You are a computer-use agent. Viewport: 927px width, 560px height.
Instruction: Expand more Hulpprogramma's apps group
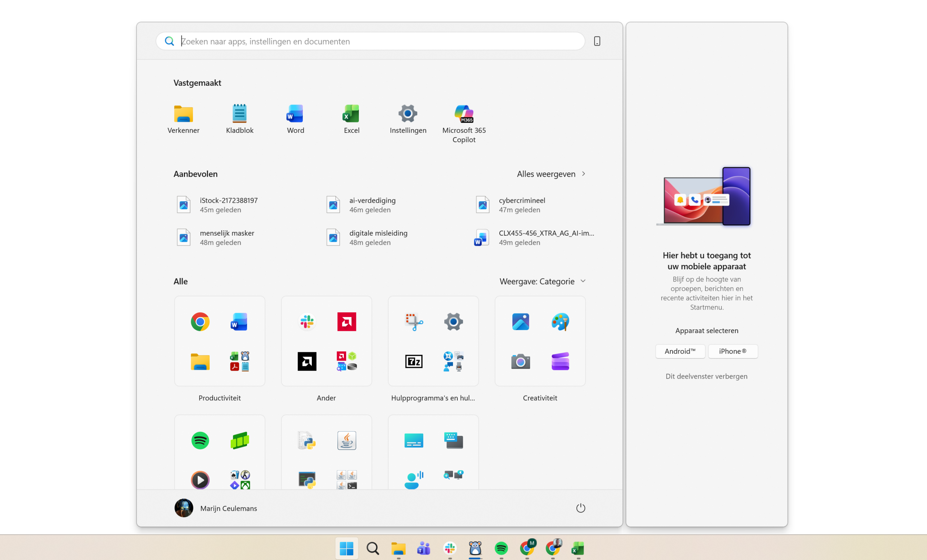click(x=453, y=361)
